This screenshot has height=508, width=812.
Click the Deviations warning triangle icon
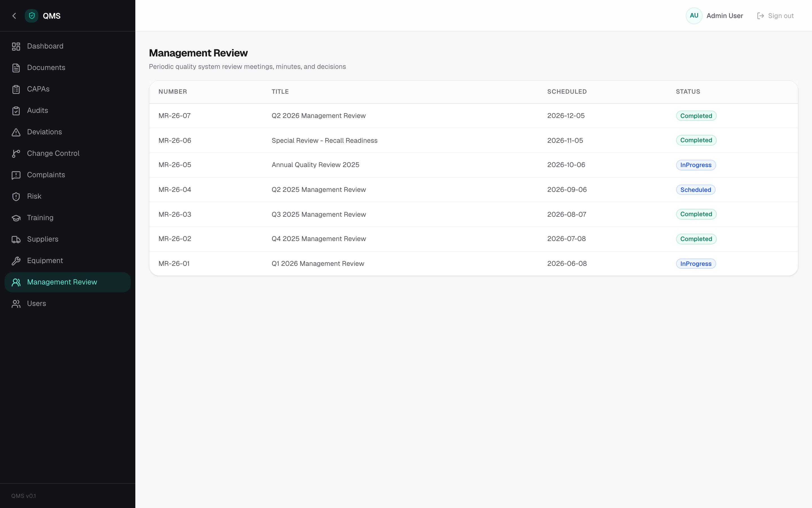pyautogui.click(x=16, y=132)
